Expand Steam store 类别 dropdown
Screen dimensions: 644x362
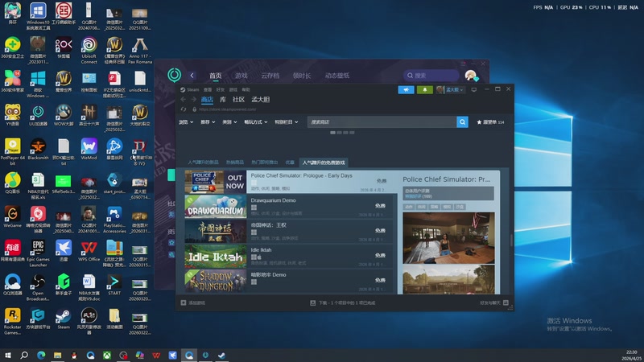(x=229, y=122)
